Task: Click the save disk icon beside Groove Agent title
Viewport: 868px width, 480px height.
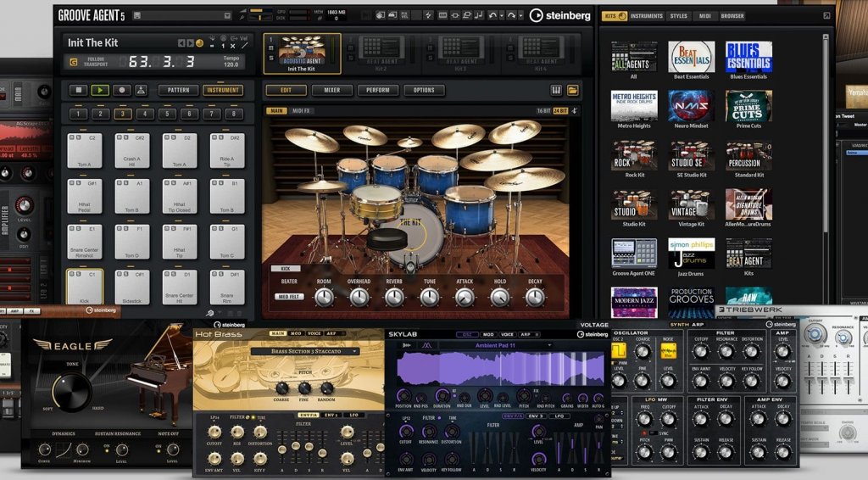Action: click(x=136, y=15)
